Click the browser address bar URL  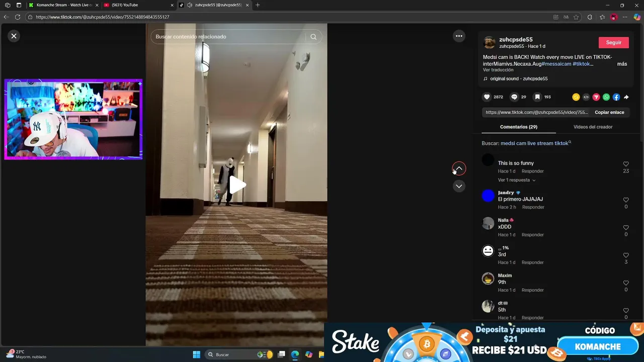click(x=102, y=17)
